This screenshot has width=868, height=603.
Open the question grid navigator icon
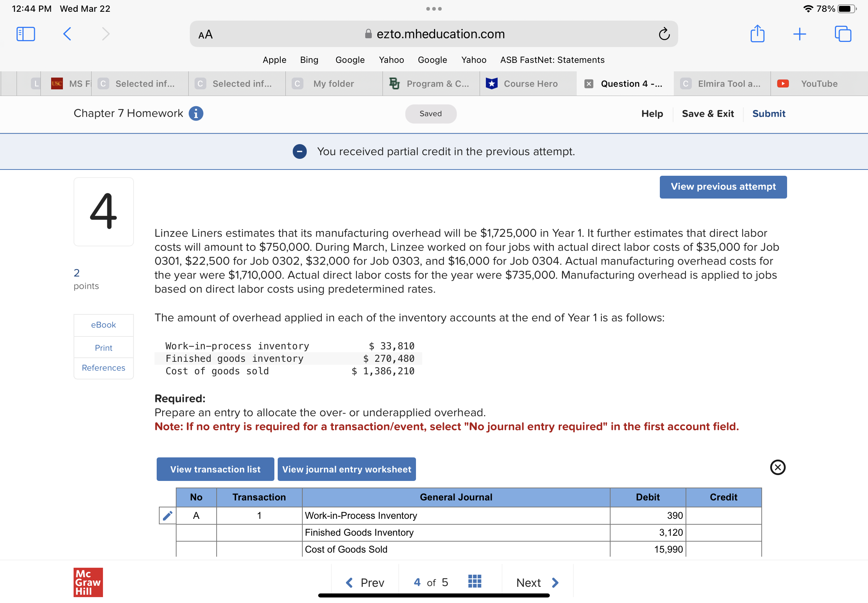point(474,581)
